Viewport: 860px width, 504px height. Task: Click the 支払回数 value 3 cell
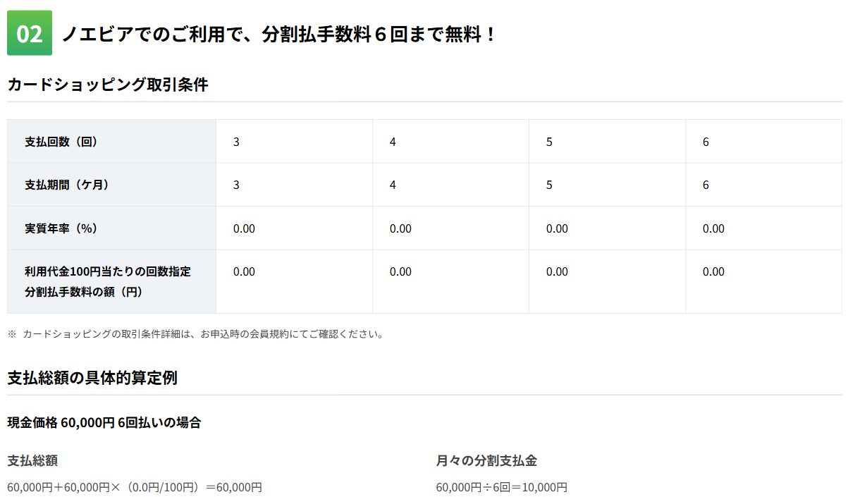[295, 142]
